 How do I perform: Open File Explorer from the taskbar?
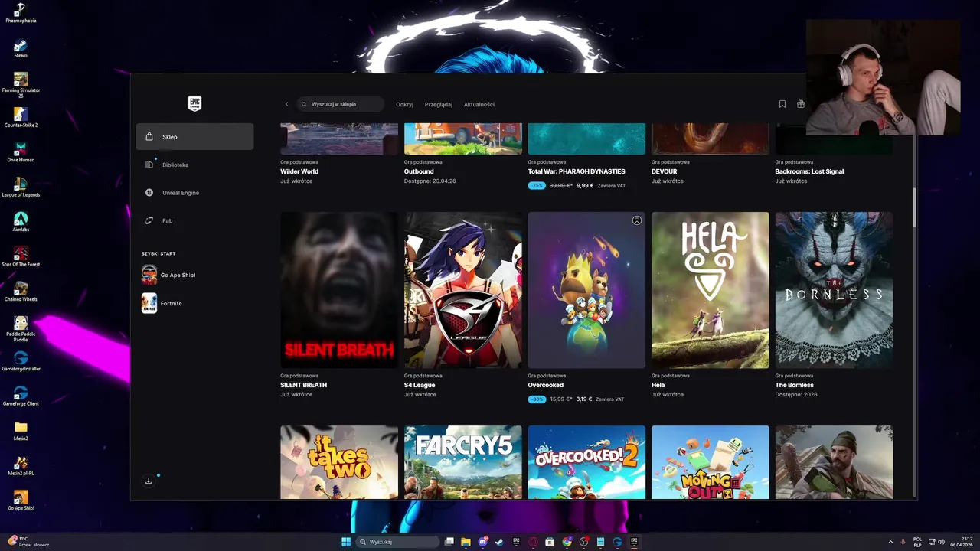click(x=465, y=542)
